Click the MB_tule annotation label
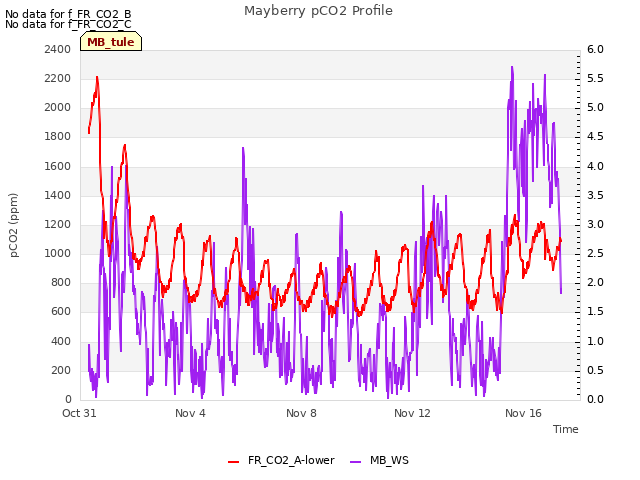 111,42
